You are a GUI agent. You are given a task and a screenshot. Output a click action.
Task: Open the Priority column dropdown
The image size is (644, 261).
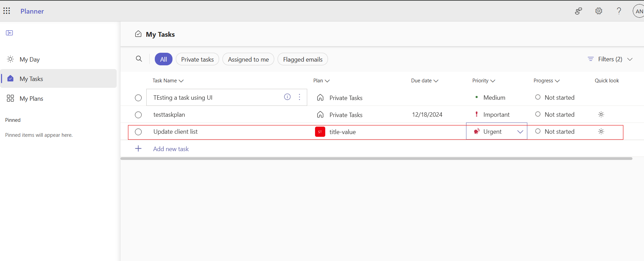coord(484,81)
